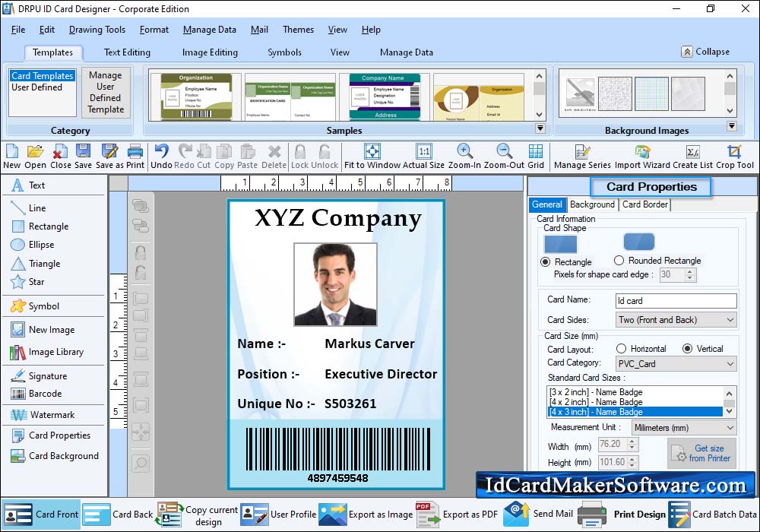Viewport: 760px width, 532px height.
Task: Click New Image in the sidebar
Action: click(43, 330)
